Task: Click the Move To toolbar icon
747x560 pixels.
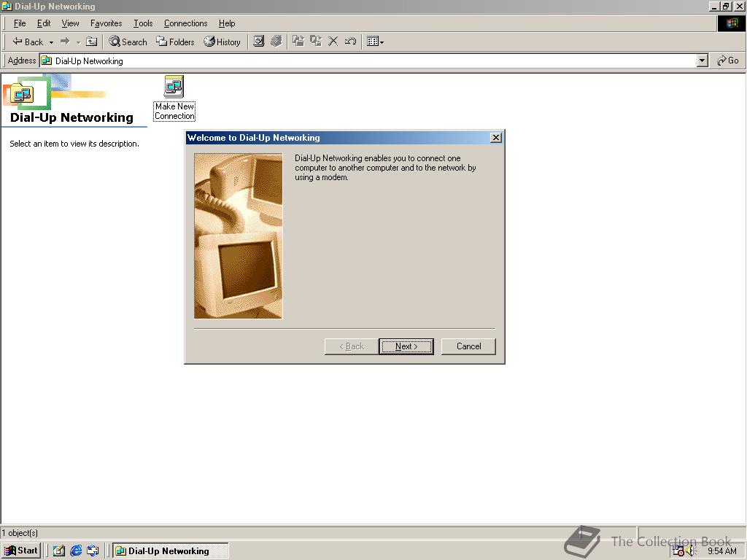Action: (x=298, y=42)
